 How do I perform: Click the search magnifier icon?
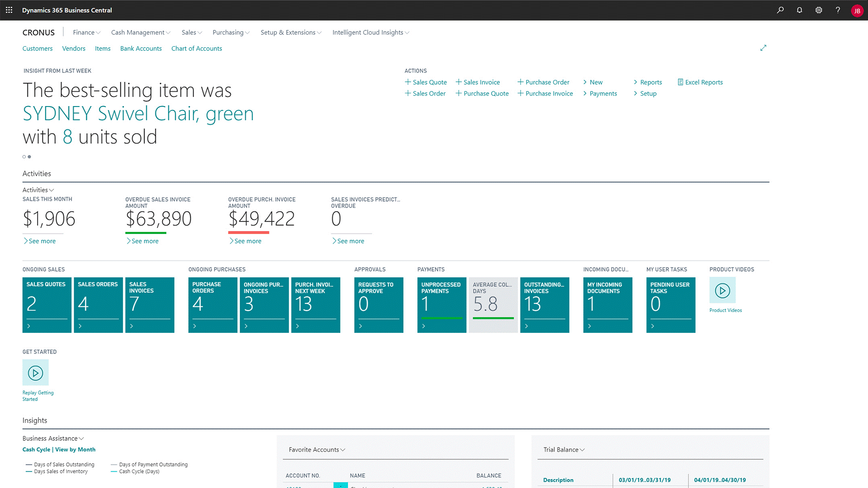coord(780,10)
